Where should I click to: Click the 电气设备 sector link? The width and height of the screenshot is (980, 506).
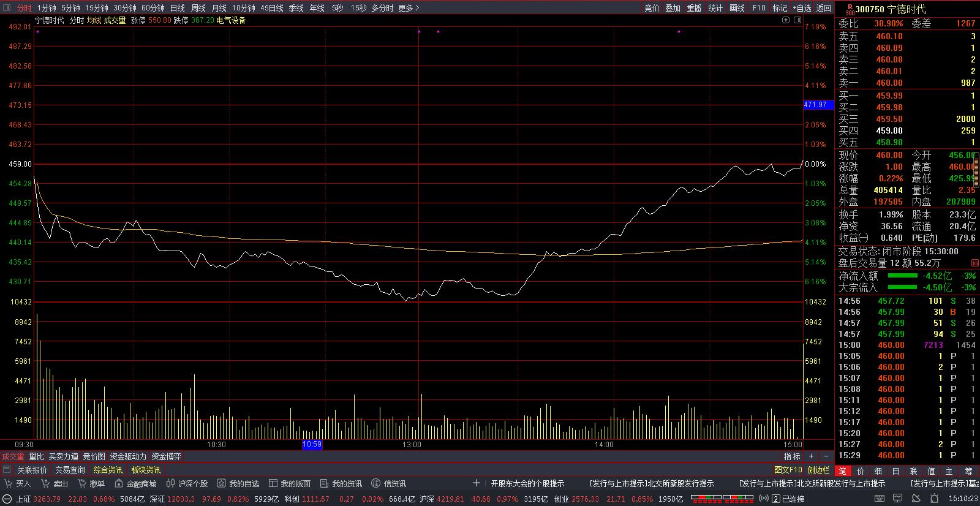[x=231, y=20]
